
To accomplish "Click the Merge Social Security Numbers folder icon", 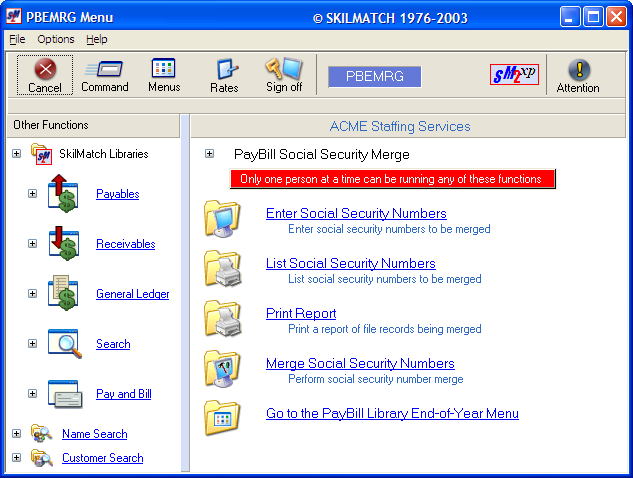I will click(222, 369).
